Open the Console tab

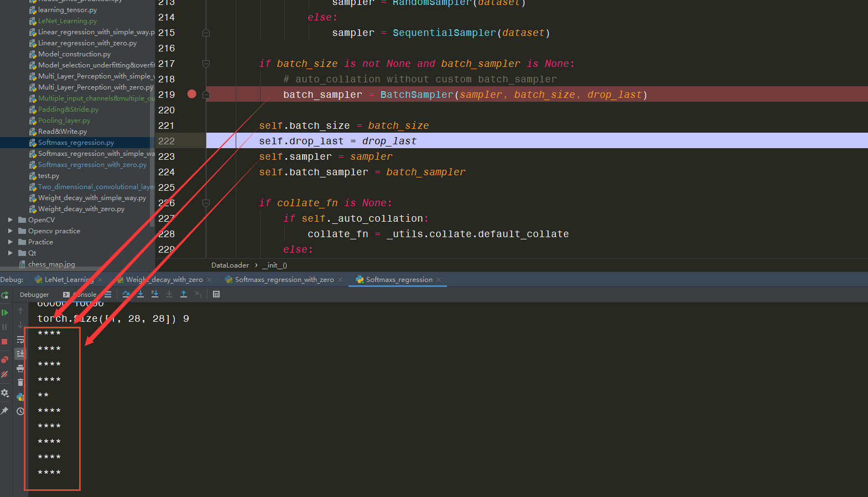coord(80,295)
